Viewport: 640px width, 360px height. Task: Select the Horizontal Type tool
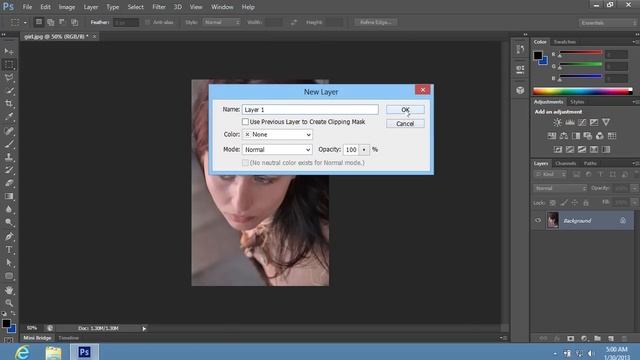tap(9, 250)
